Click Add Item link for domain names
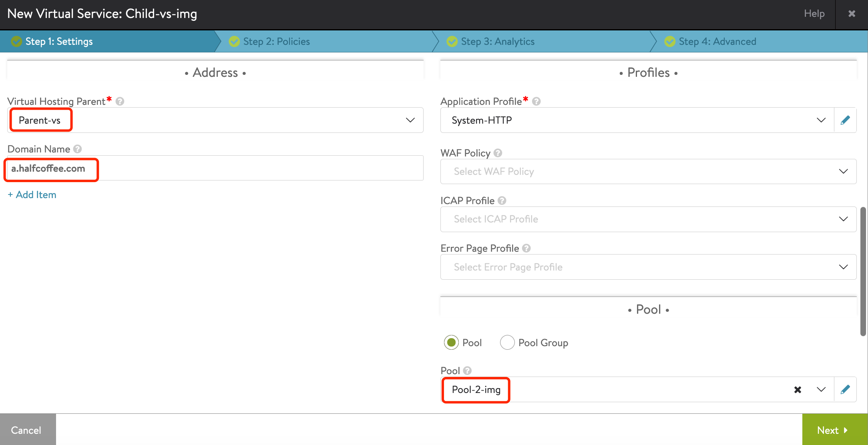The width and height of the screenshot is (868, 445). tap(31, 194)
